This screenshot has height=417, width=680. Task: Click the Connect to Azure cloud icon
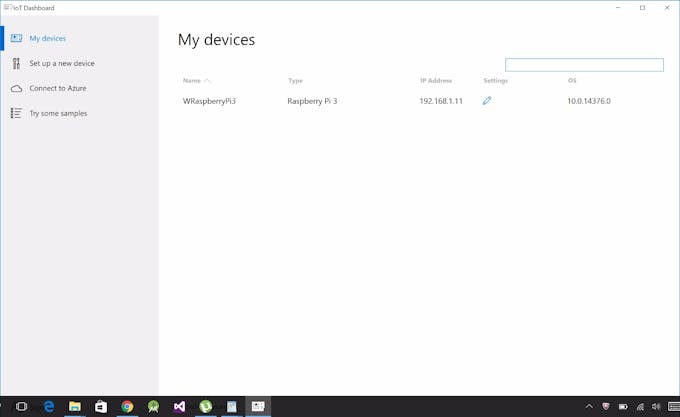tap(16, 88)
